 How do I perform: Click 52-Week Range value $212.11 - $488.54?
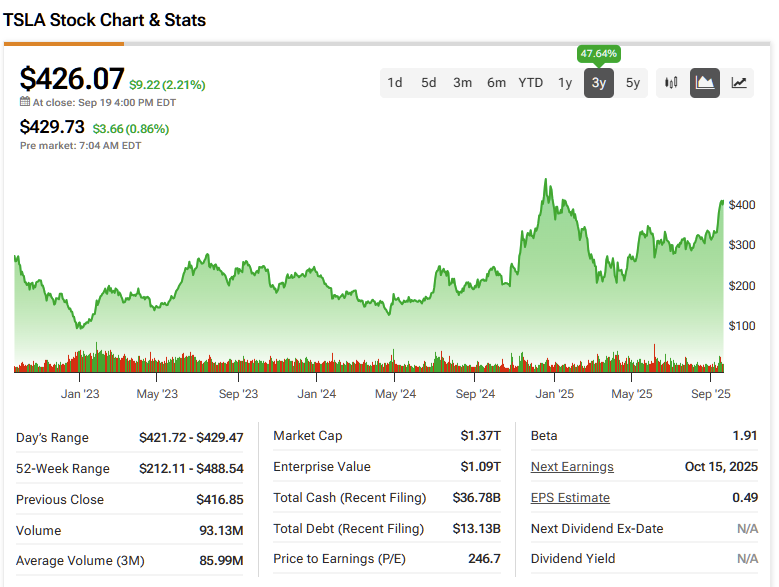[191, 468]
